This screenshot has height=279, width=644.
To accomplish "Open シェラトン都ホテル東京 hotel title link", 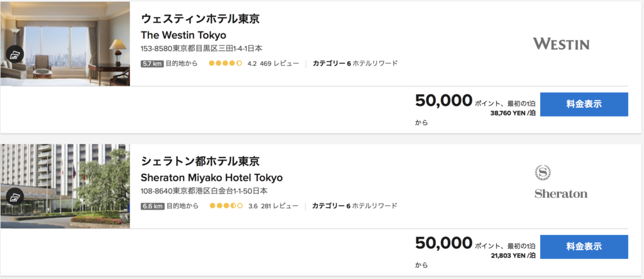I will [201, 161].
